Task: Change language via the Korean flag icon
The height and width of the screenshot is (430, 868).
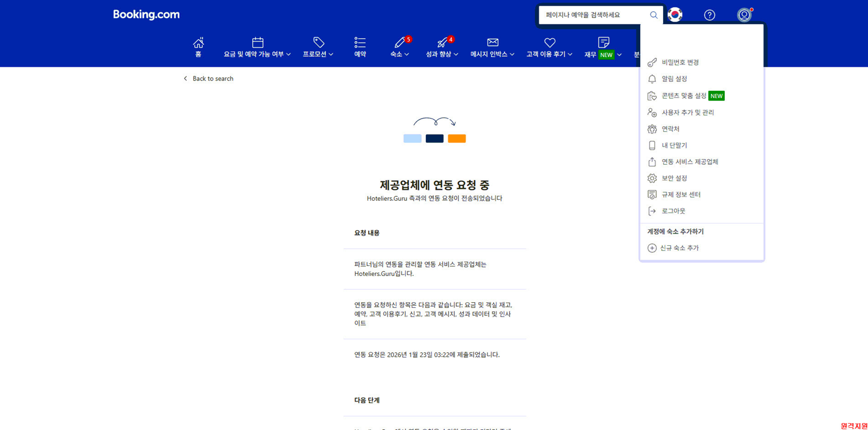Action: click(675, 15)
